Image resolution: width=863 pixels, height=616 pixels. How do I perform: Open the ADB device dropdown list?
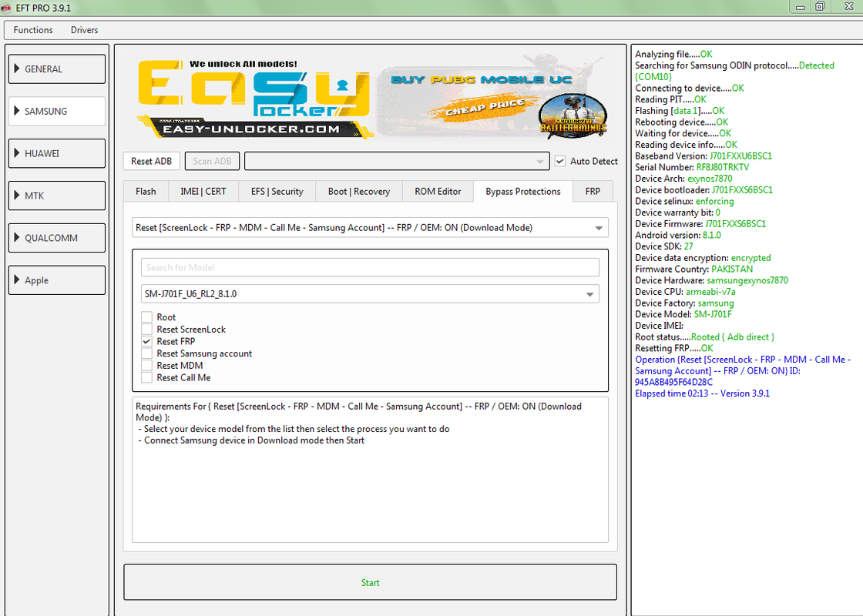(397, 161)
